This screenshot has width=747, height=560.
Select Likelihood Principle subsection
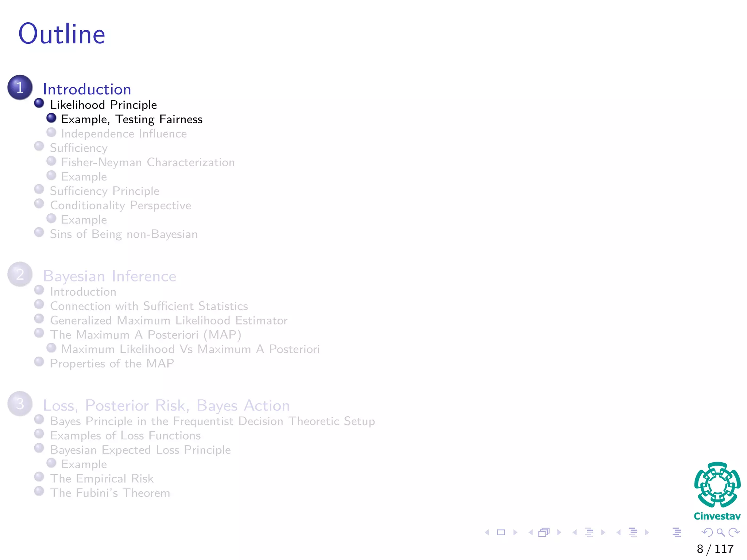(x=103, y=105)
